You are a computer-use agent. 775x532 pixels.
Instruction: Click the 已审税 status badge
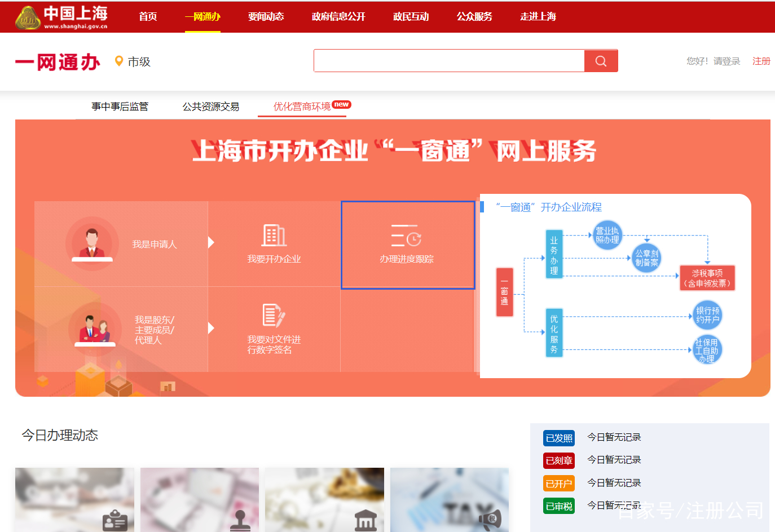tap(558, 506)
